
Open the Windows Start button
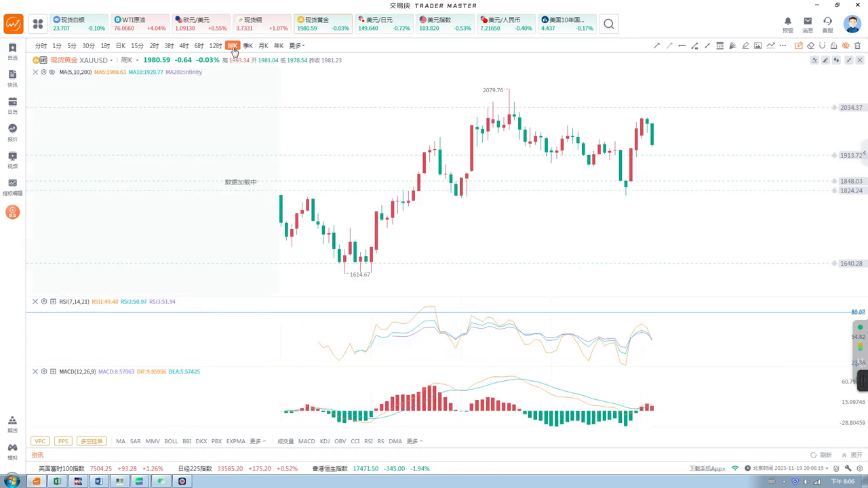[x=12, y=481]
